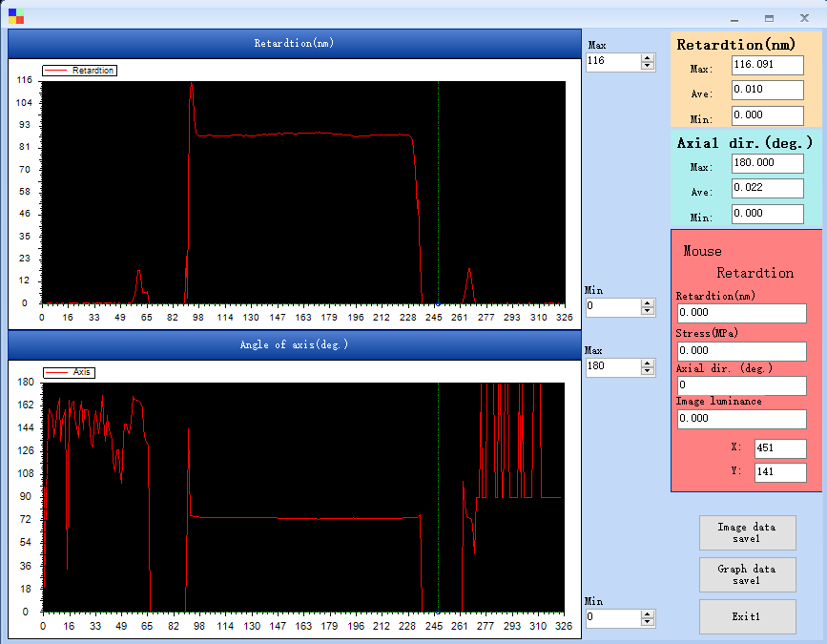Viewport: 827px width, 644px height.
Task: Select the Axial dir. Ave field 0.022
Action: pyautogui.click(x=767, y=188)
